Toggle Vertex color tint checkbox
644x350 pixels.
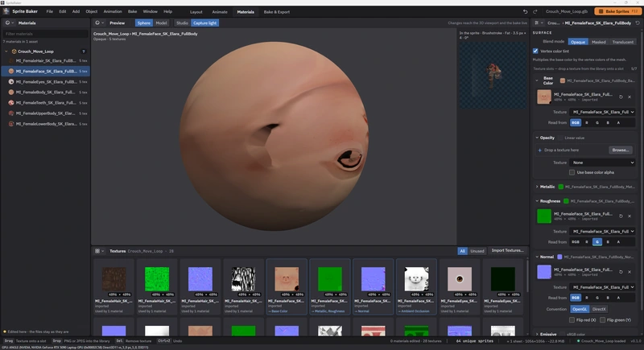(x=535, y=51)
